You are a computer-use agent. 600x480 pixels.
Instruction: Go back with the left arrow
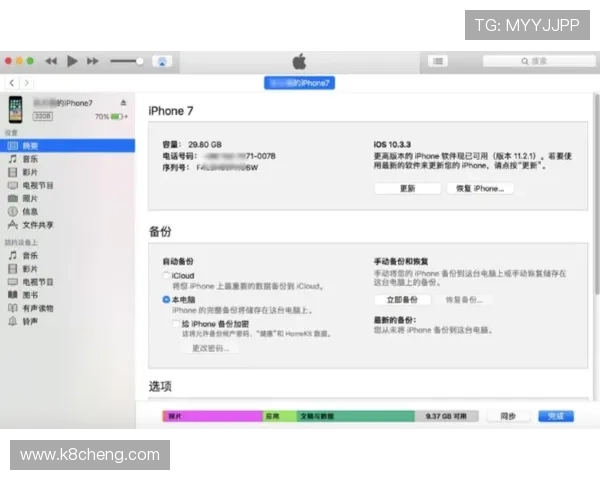click(12, 83)
